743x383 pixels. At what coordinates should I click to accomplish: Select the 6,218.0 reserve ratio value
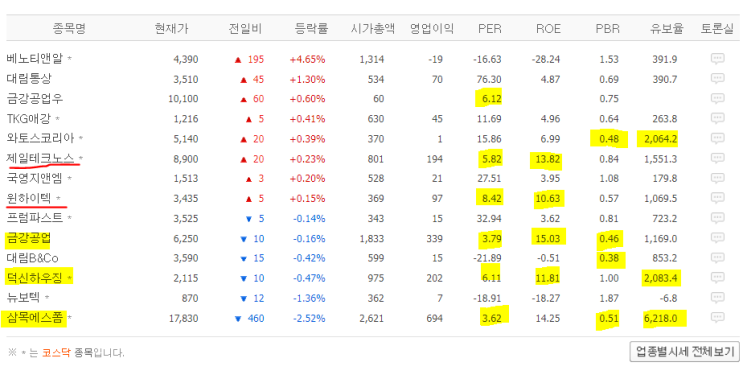point(661,318)
